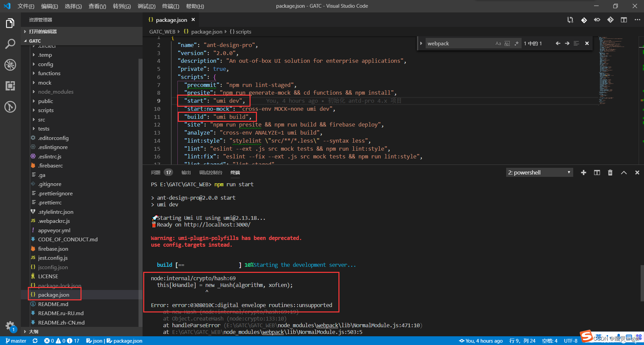Screen dimensions: 644x345
Task: Click the master branch in the status bar
Action: (16, 341)
